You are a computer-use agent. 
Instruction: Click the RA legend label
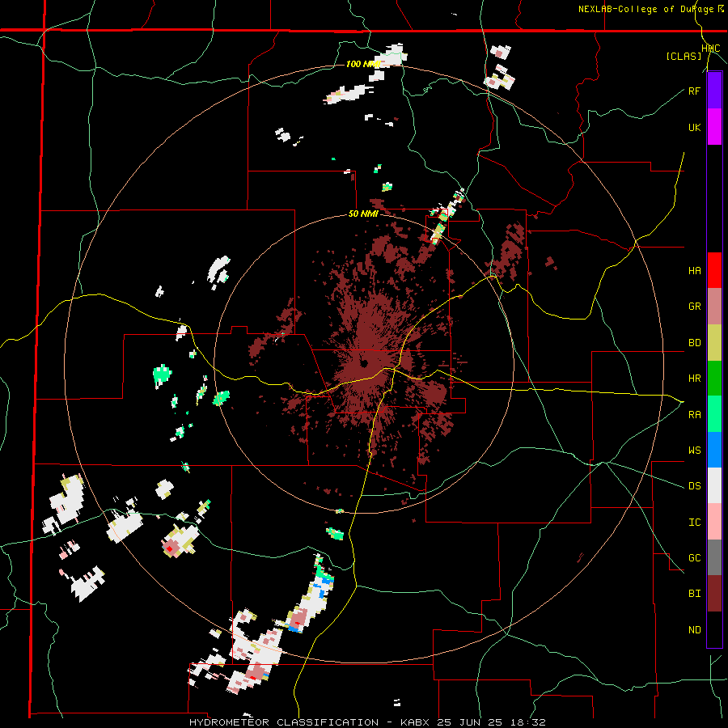694,414
